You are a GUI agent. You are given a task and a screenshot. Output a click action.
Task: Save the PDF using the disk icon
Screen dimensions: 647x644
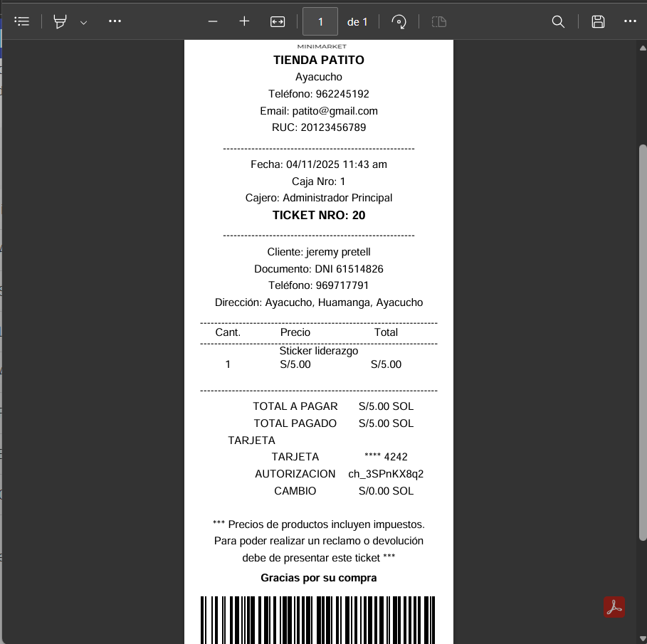click(x=598, y=21)
